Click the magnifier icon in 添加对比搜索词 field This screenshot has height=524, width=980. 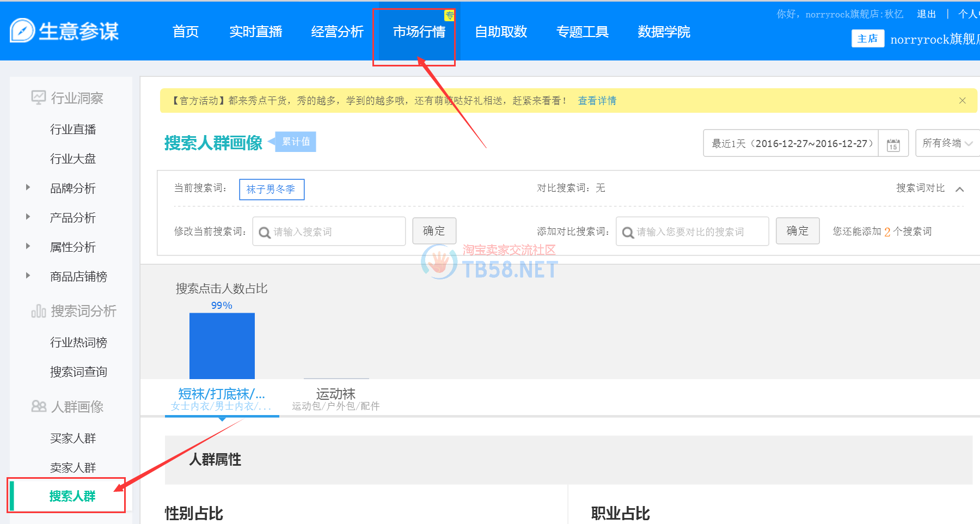click(628, 233)
